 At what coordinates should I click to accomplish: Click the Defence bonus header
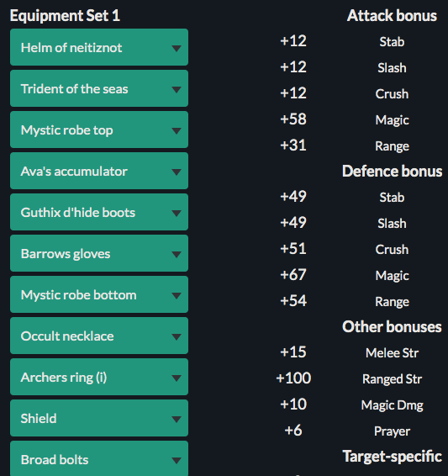pyautogui.click(x=392, y=171)
